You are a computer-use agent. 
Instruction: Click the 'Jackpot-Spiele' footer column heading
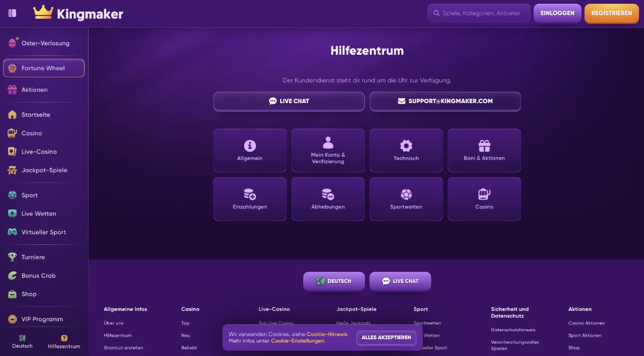[x=356, y=309]
